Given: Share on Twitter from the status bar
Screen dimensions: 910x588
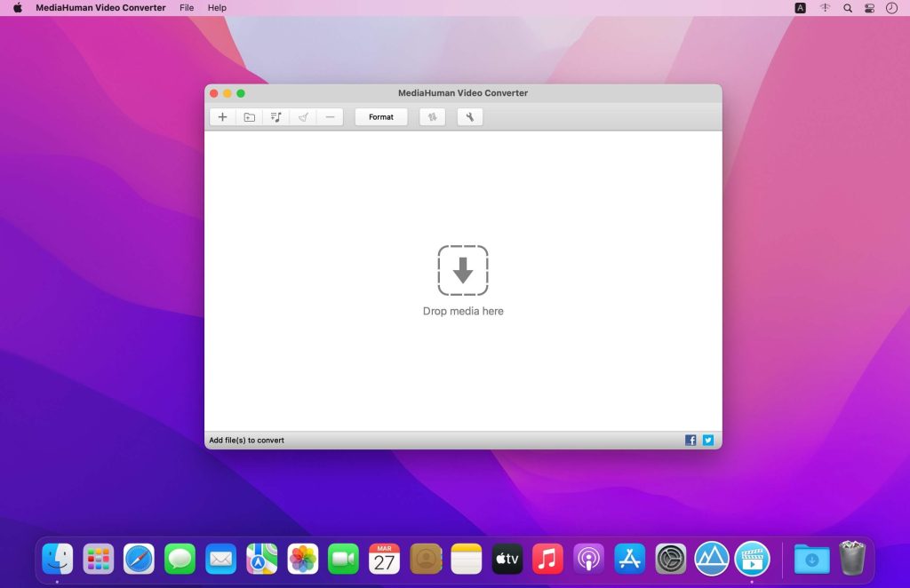Looking at the screenshot, I should 707,440.
